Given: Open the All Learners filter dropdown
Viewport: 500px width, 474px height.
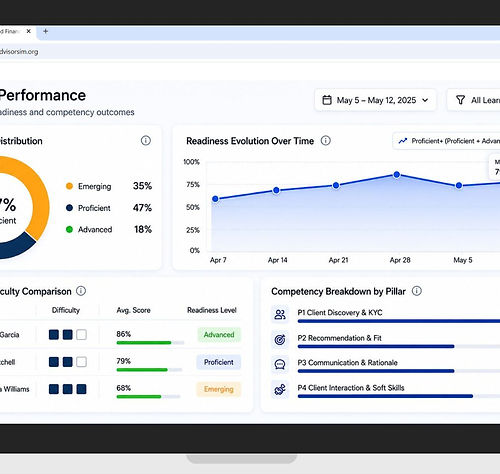Looking at the screenshot, I should 474,100.
